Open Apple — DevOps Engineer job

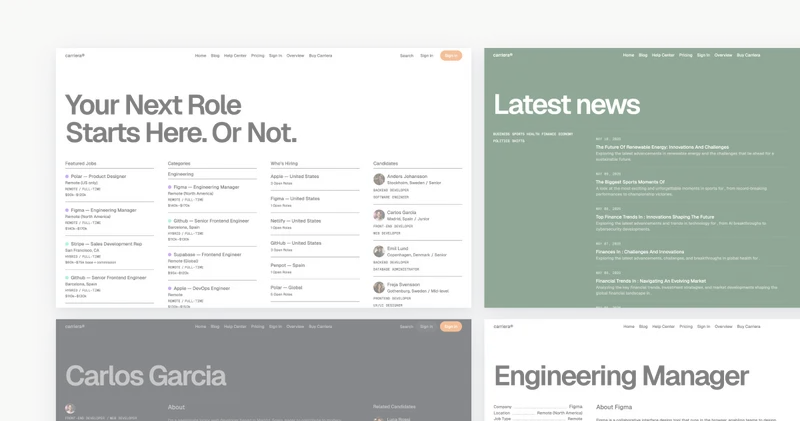tap(202, 288)
